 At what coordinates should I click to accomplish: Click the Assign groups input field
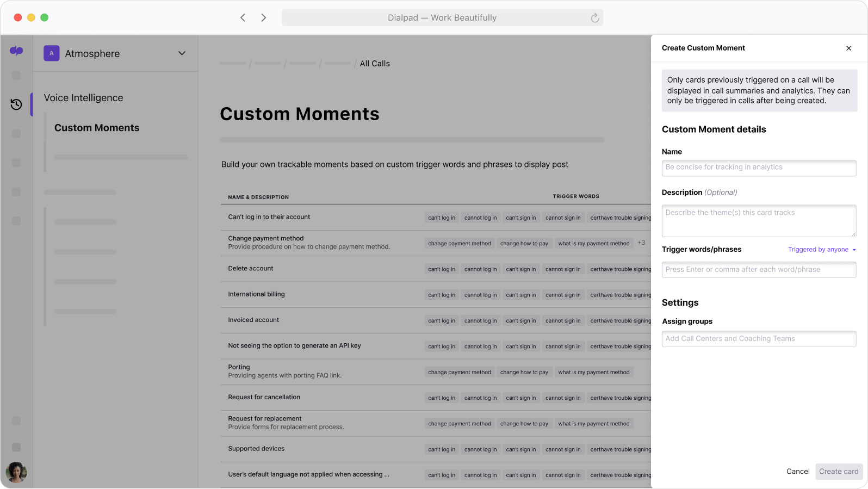759,339
